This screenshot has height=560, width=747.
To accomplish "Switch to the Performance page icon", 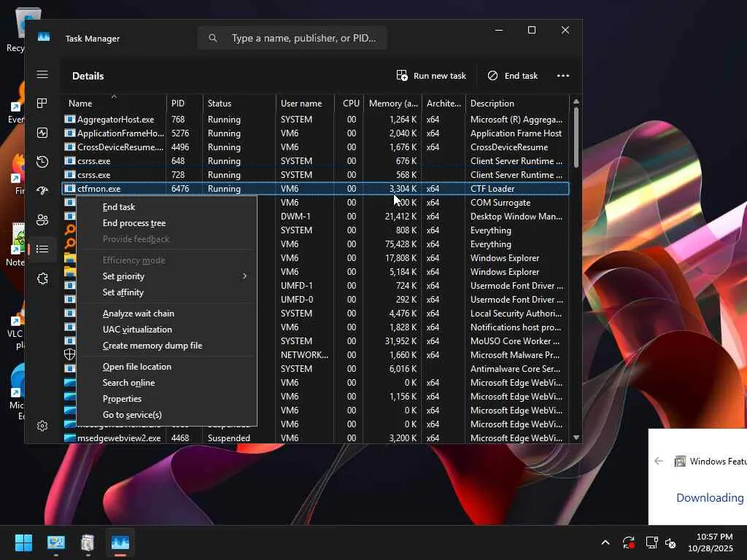I will click(42, 133).
